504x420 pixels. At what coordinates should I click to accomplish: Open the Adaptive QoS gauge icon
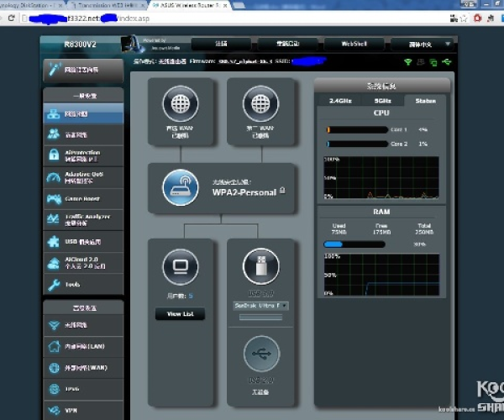pos(54,177)
